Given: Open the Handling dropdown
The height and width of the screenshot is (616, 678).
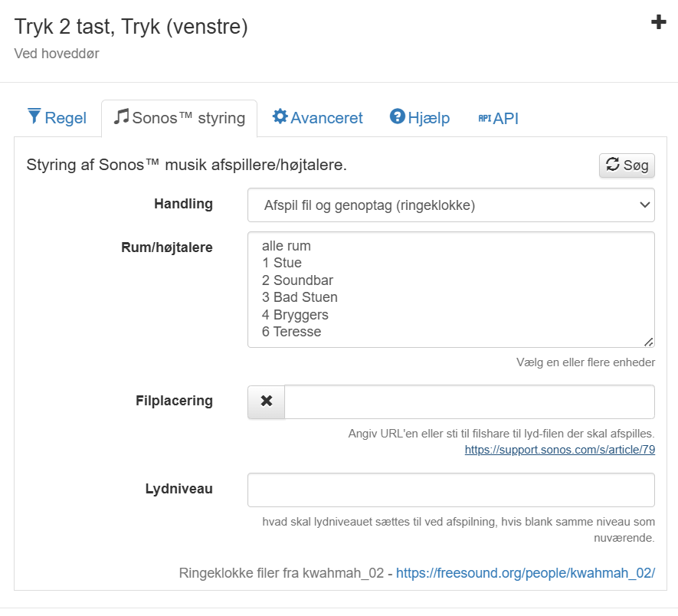Looking at the screenshot, I should point(450,205).
